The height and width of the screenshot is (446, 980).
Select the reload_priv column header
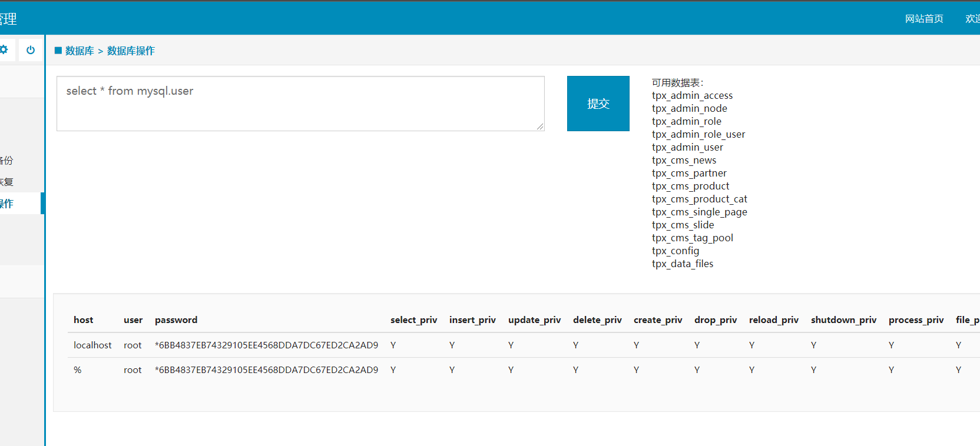coord(774,320)
